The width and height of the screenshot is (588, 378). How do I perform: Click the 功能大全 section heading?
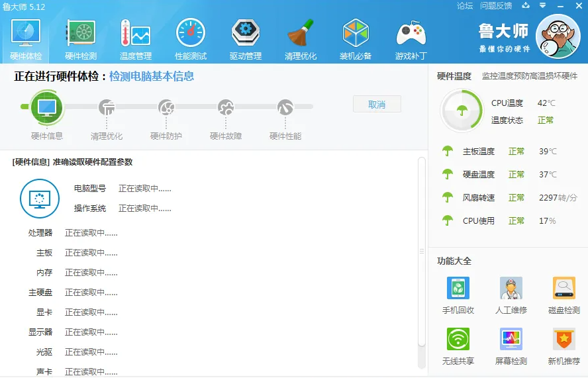[x=454, y=261]
